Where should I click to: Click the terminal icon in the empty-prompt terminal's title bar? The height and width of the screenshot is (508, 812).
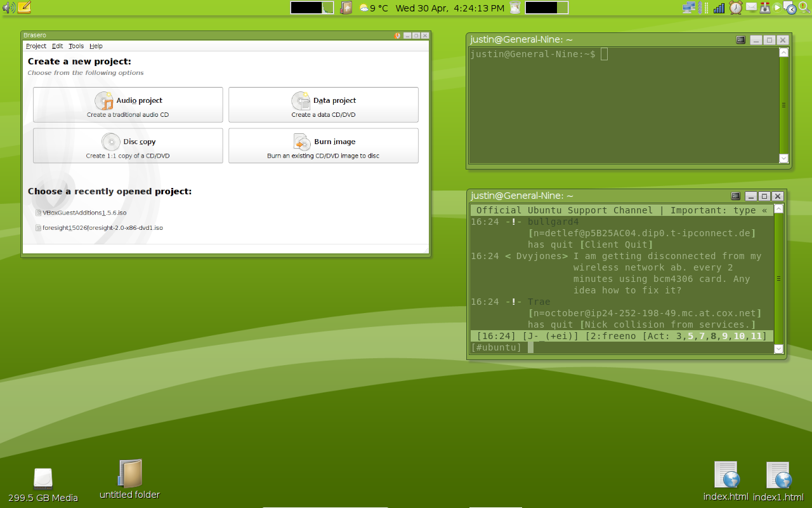point(740,39)
